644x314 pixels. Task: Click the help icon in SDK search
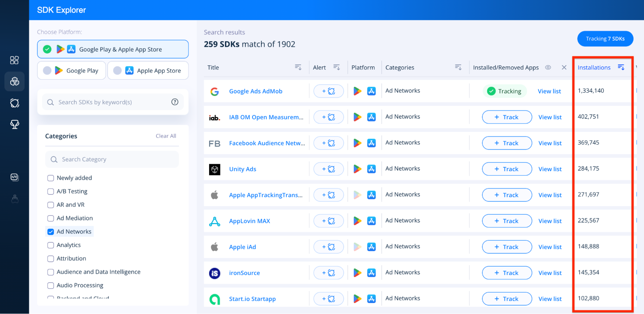175,102
